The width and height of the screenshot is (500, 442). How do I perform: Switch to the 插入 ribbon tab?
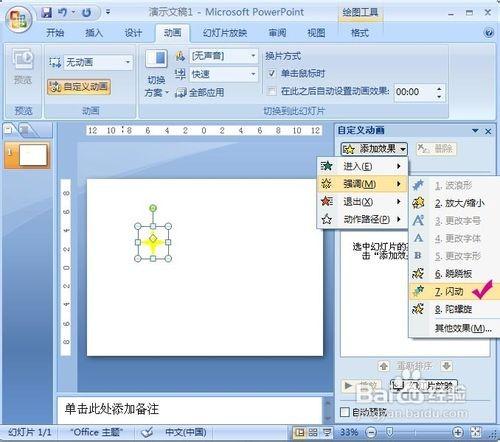(94, 33)
